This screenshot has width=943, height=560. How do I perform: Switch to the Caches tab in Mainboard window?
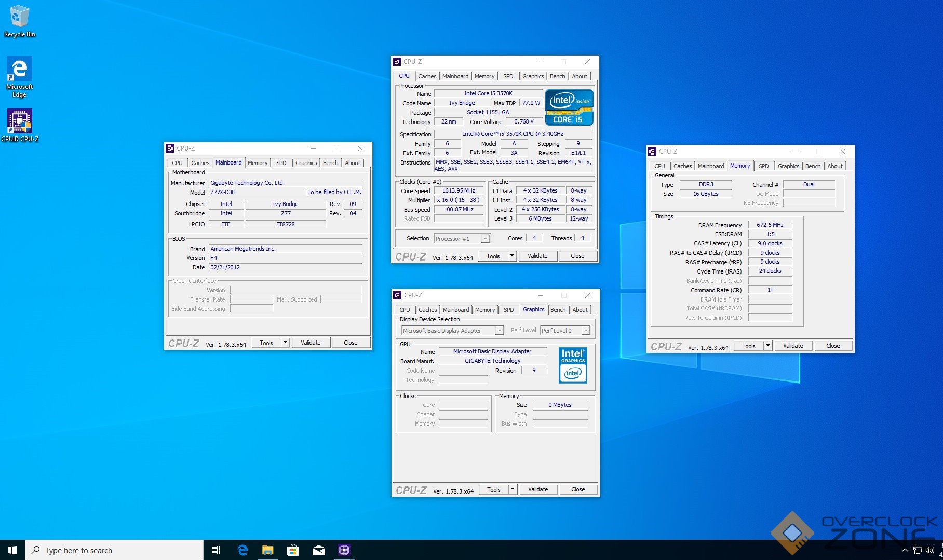coord(200,163)
